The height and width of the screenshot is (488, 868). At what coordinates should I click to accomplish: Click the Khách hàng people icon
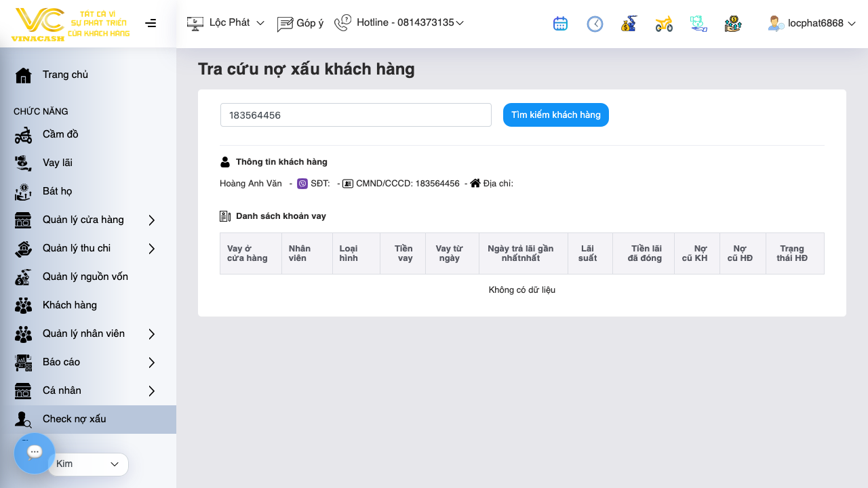point(23,305)
